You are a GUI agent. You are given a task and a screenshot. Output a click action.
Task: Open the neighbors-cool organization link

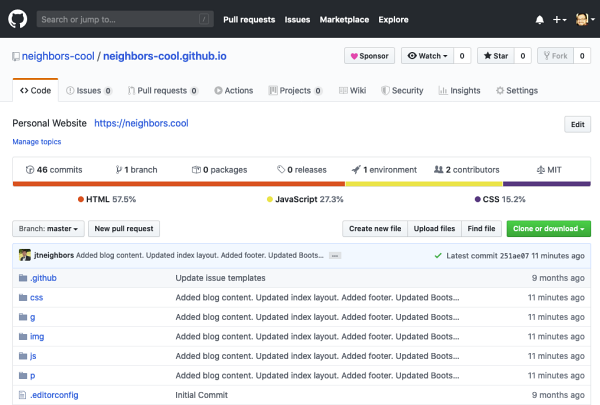click(58, 56)
